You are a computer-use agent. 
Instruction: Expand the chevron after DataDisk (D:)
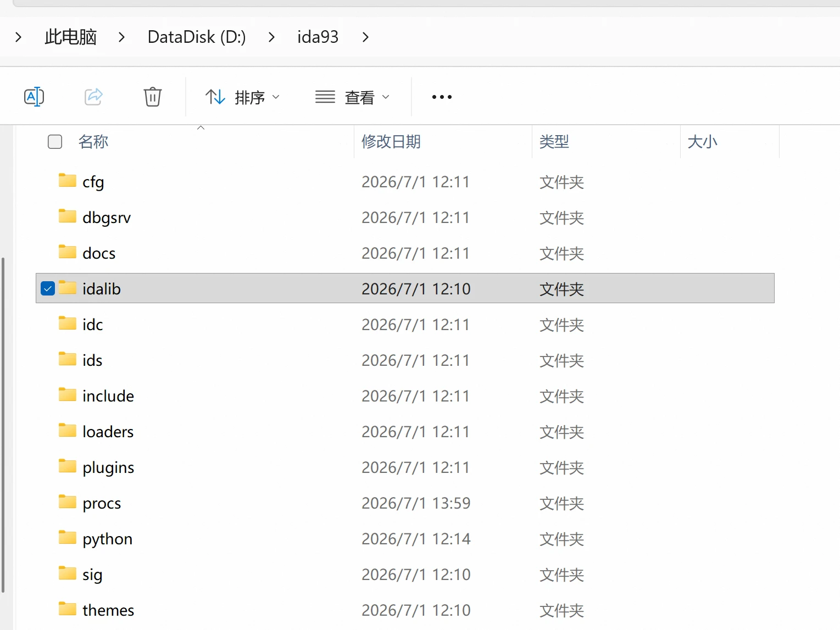[271, 37]
